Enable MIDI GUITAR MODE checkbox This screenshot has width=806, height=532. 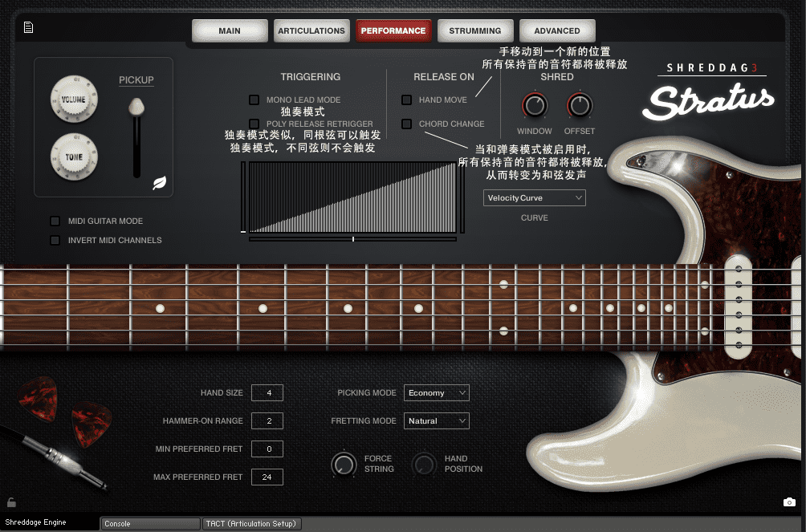[55, 221]
